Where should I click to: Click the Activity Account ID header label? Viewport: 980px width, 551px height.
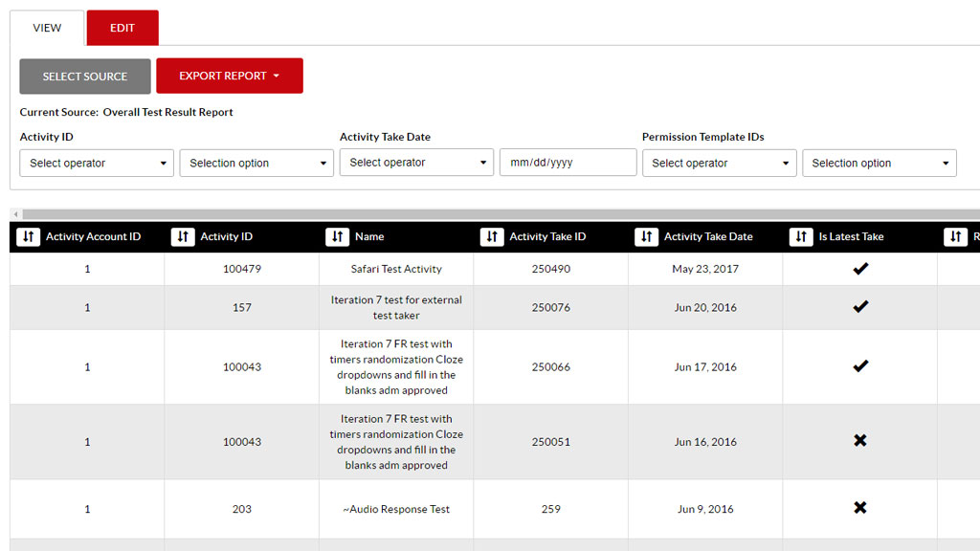click(x=93, y=237)
